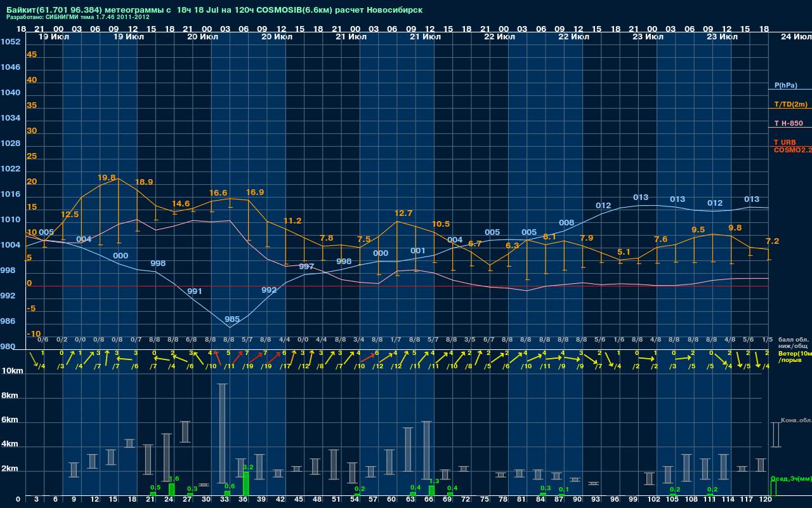Click forecast hour 99 on bottom axis
The height and width of the screenshot is (508, 812).
633,500
